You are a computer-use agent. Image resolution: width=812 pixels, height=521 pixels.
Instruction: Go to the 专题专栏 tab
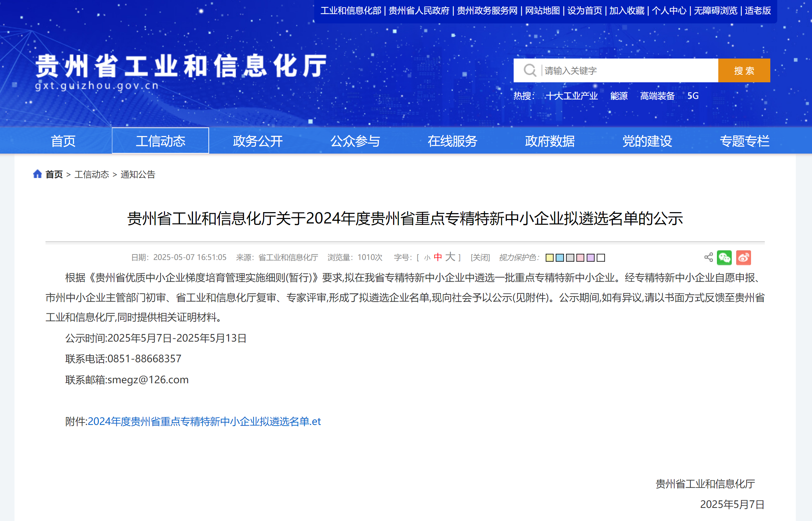pos(744,140)
